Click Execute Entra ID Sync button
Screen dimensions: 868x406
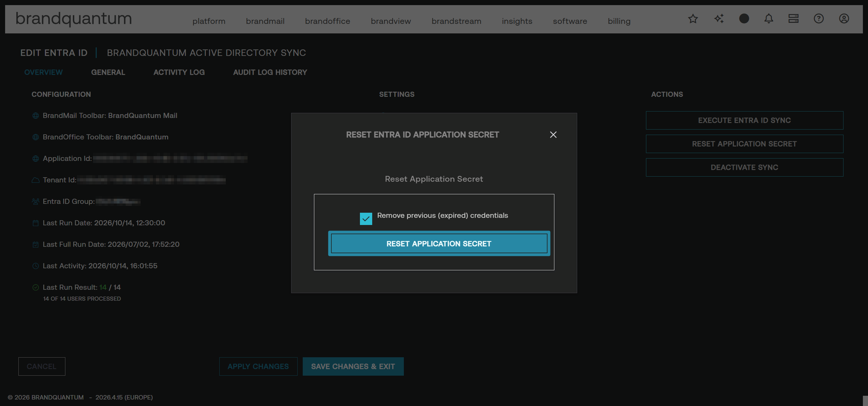[x=744, y=120]
